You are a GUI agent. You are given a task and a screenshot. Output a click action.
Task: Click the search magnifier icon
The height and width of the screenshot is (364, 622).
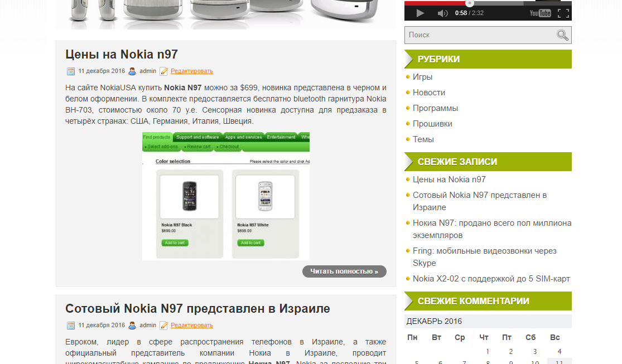[562, 35]
